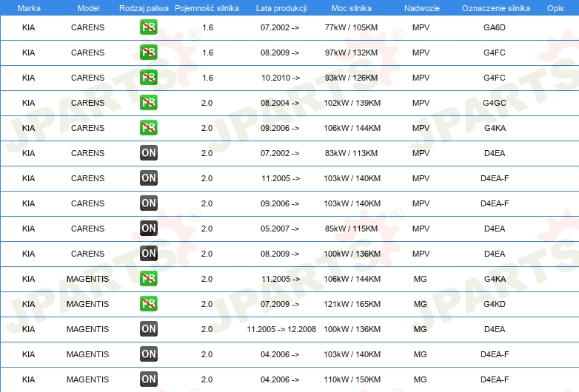Image resolution: width=579 pixels, height=392 pixels.
Task: Click D4EA code in the 83kW / 113KM row
Action: (495, 153)
